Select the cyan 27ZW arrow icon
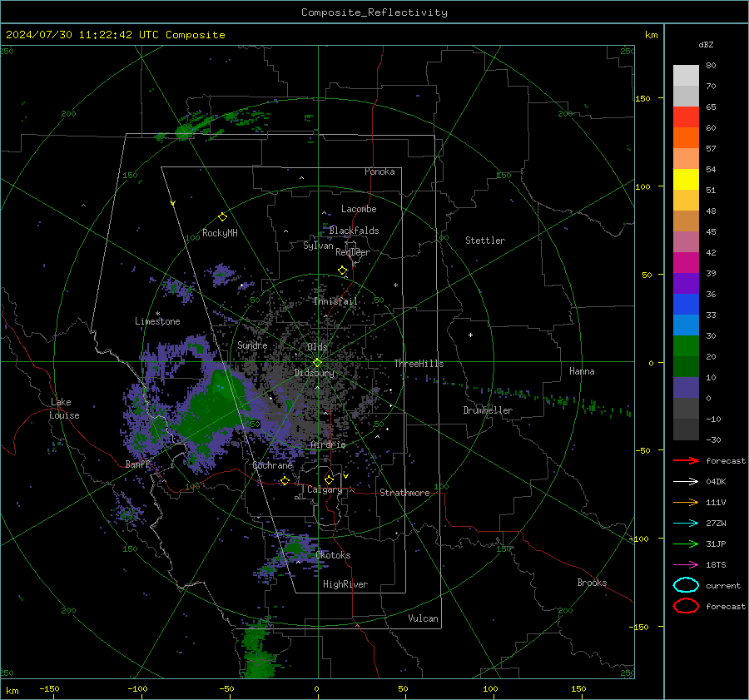The height and width of the screenshot is (700, 749). (x=686, y=524)
